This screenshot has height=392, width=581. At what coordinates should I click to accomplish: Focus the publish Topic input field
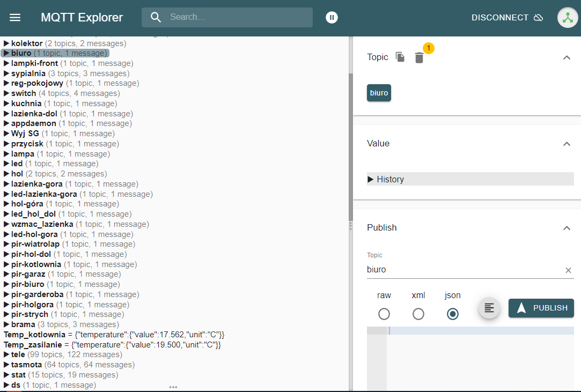tap(465, 269)
